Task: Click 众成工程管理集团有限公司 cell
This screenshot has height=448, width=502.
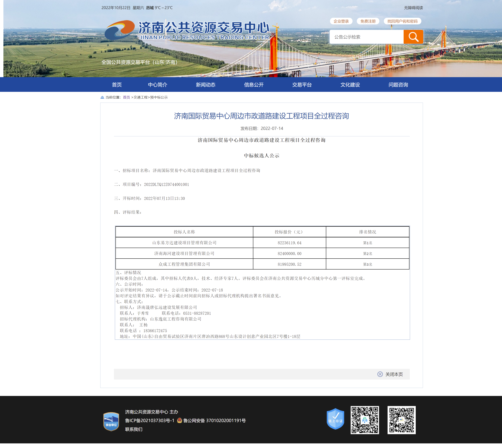Action: [184, 264]
